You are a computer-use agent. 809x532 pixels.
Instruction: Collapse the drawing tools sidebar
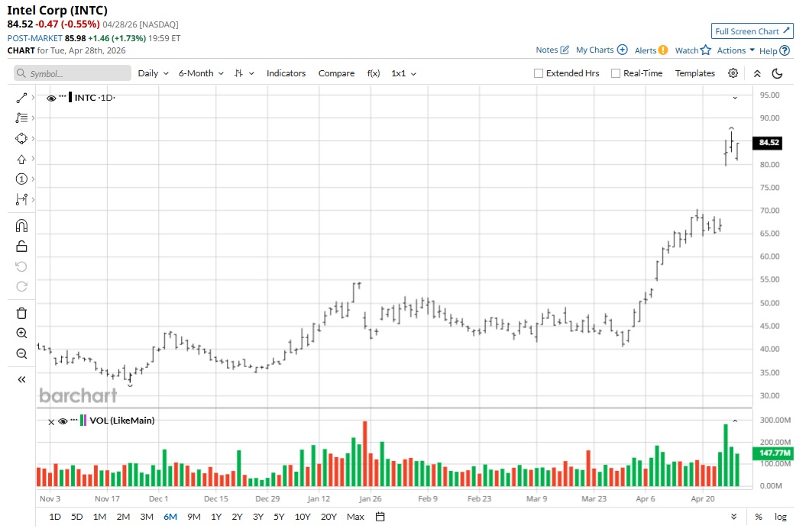[x=21, y=380]
